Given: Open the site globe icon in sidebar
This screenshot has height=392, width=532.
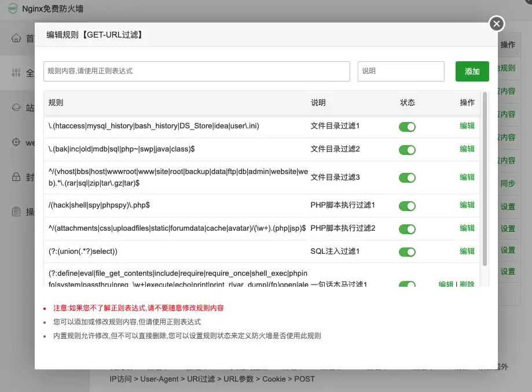Looking at the screenshot, I should pyautogui.click(x=16, y=108).
